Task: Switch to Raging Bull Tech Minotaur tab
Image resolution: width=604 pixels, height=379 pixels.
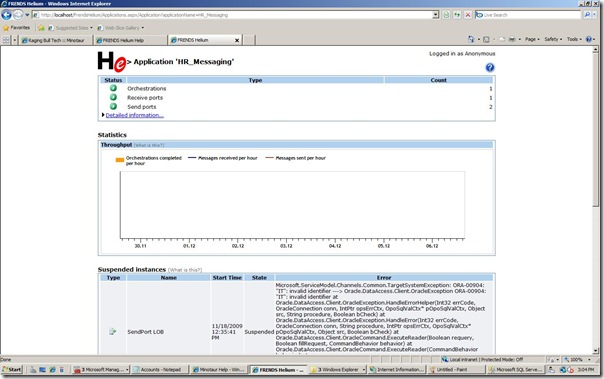Action: (55, 40)
